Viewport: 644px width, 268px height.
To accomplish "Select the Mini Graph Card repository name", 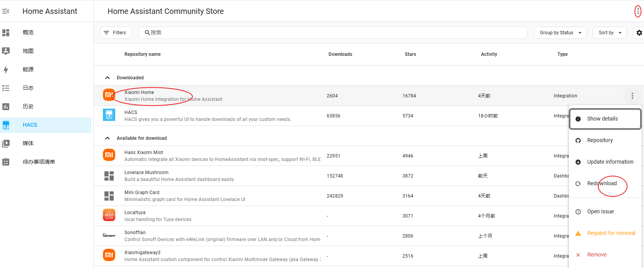I will coord(142,193).
